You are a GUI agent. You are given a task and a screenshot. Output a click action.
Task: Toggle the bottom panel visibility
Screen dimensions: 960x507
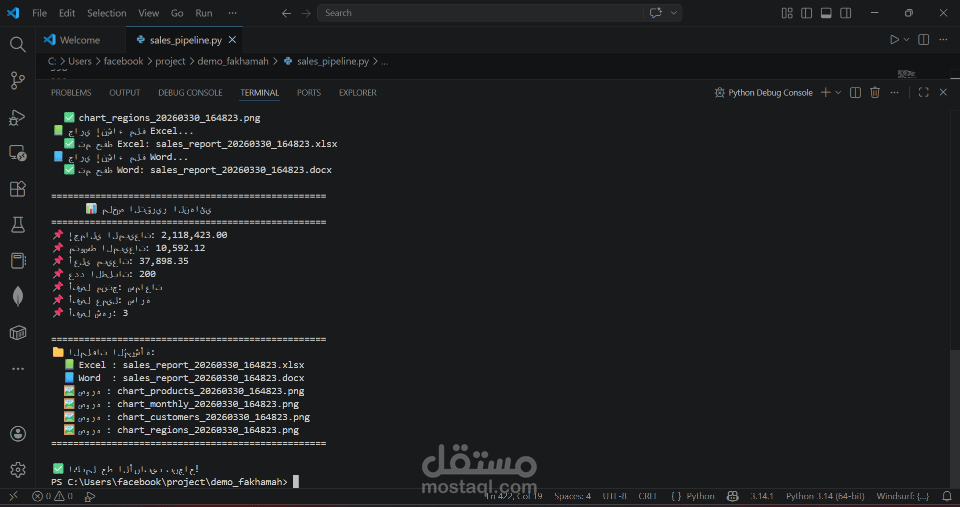826,13
